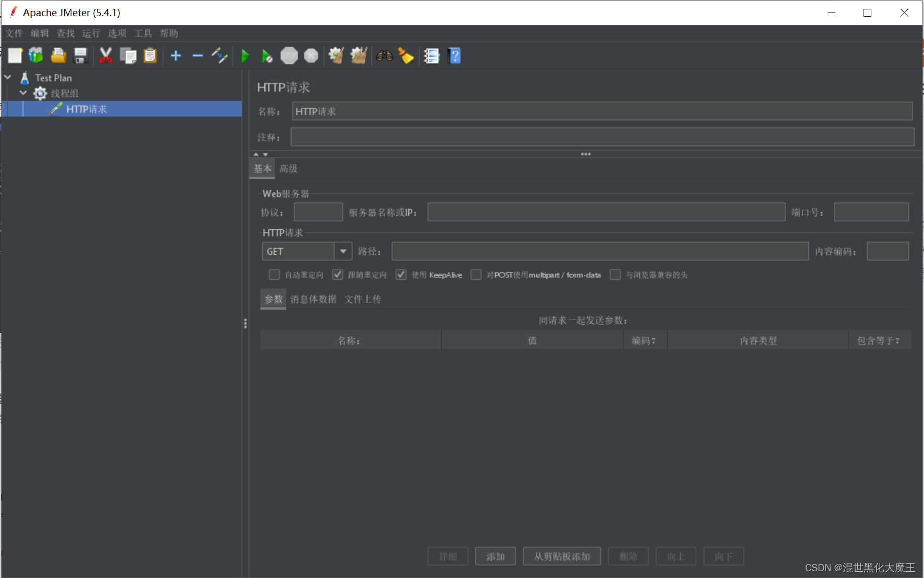Click the 从剪贴板添加 button
Image resolution: width=924 pixels, height=578 pixels.
pos(562,557)
